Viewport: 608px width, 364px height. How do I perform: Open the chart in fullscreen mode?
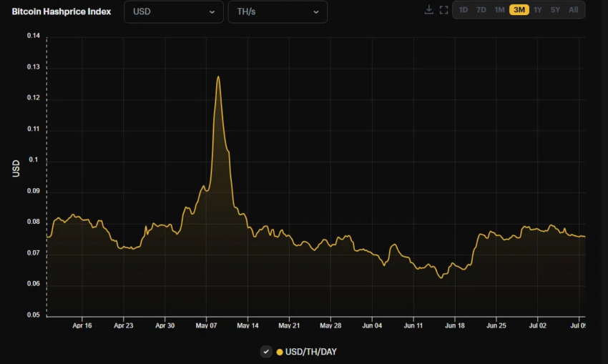(x=443, y=10)
